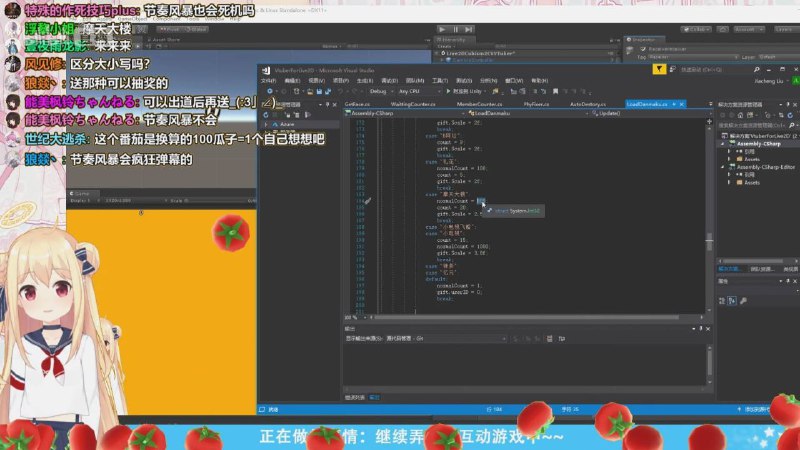Image resolution: width=800 pixels, height=450 pixels.
Task: Click the bookmark toolbar icon
Action: (555, 91)
